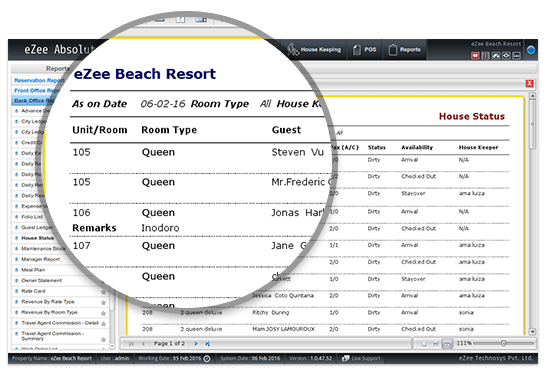Select Folio List report
This screenshot has height=375, width=545.
coord(32,217)
